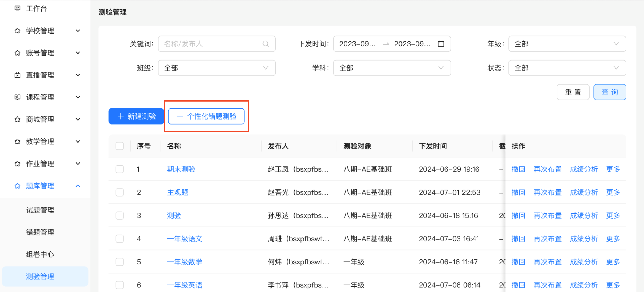Click the star icon beside 学校管理
The image size is (644, 292).
[17, 31]
